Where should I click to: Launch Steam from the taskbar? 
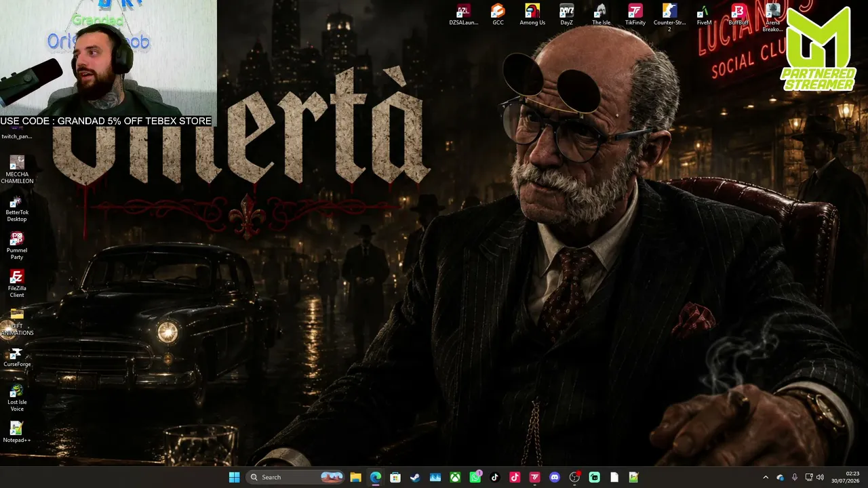[415, 477]
